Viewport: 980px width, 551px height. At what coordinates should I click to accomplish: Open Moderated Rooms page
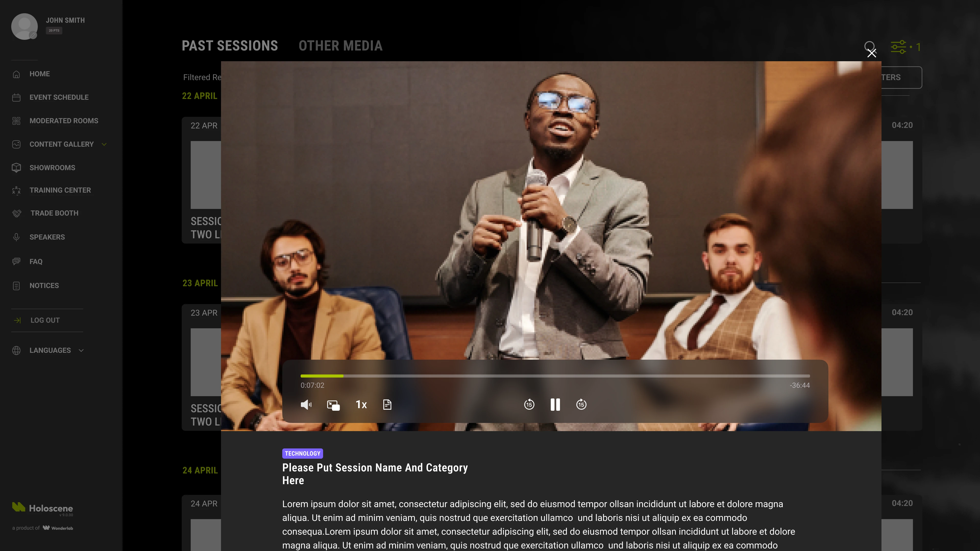click(64, 121)
